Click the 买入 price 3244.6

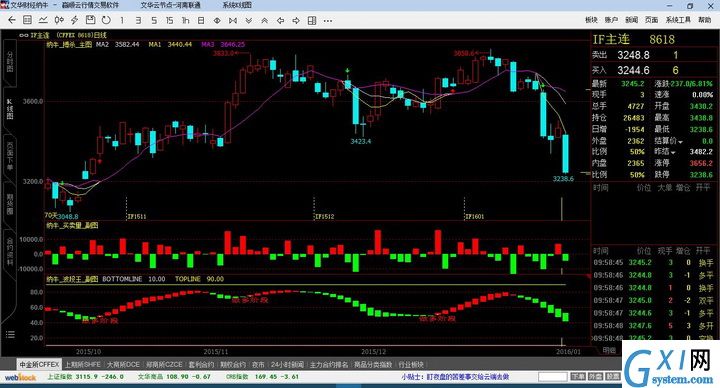pyautogui.click(x=633, y=70)
